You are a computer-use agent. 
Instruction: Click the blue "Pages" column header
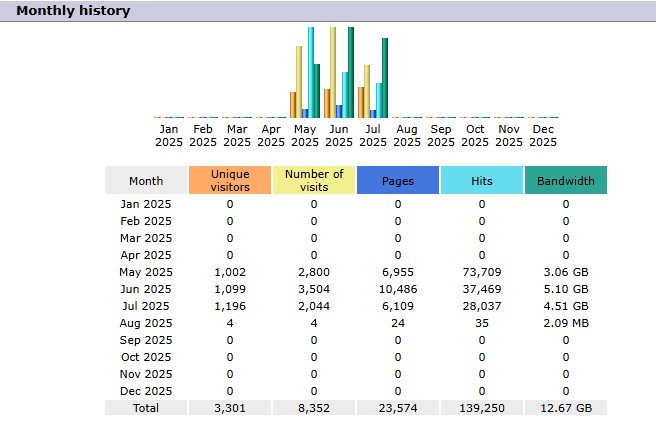(398, 181)
